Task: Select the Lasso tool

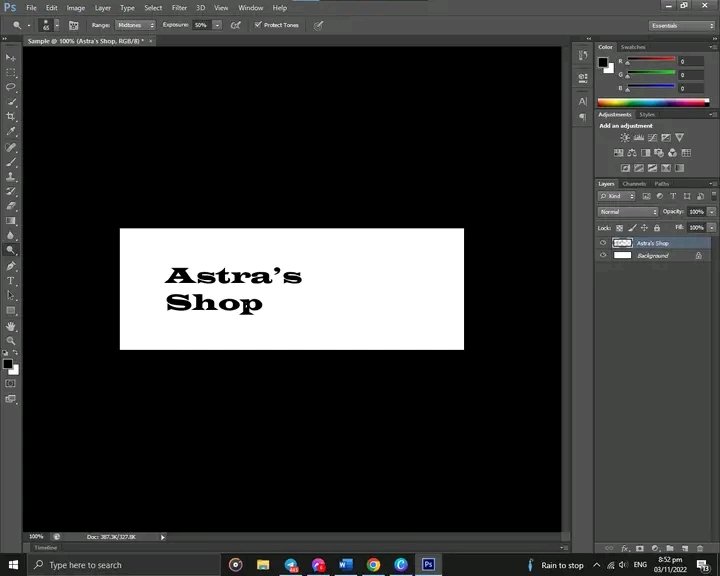Action: point(10,87)
